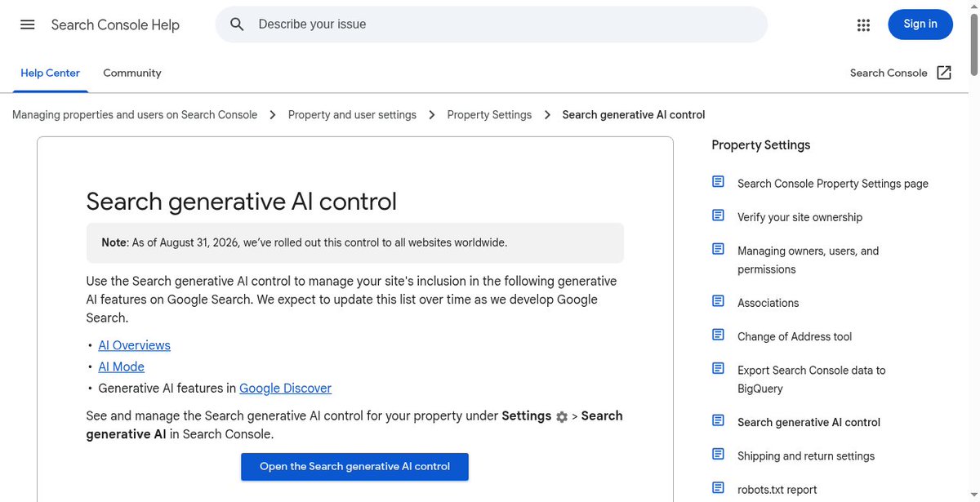Click the Search Console Help title

tap(115, 24)
